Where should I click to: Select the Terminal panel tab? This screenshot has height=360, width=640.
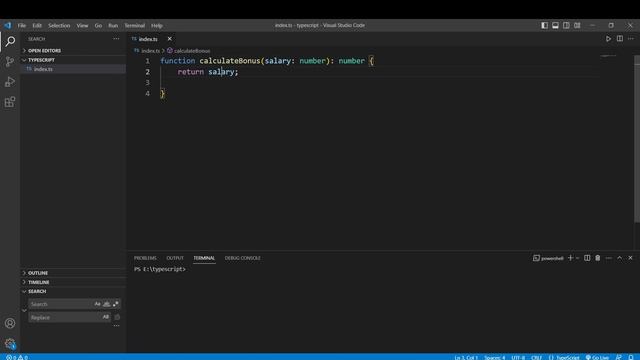click(x=204, y=258)
